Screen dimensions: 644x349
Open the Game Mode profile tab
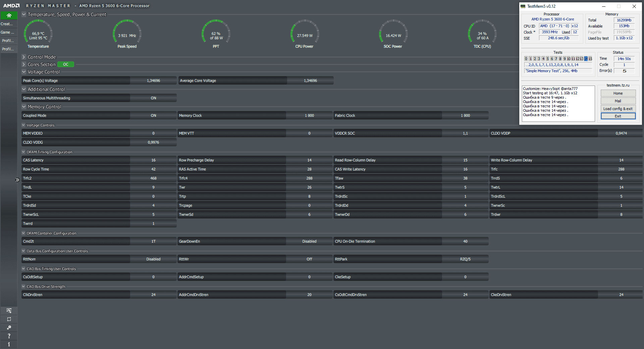(x=8, y=32)
